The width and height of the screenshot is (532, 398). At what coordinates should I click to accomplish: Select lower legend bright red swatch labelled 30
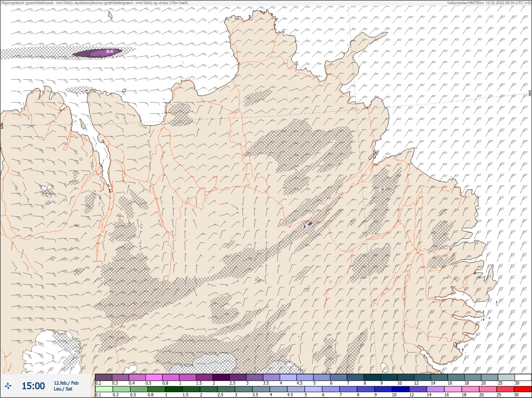click(x=523, y=389)
